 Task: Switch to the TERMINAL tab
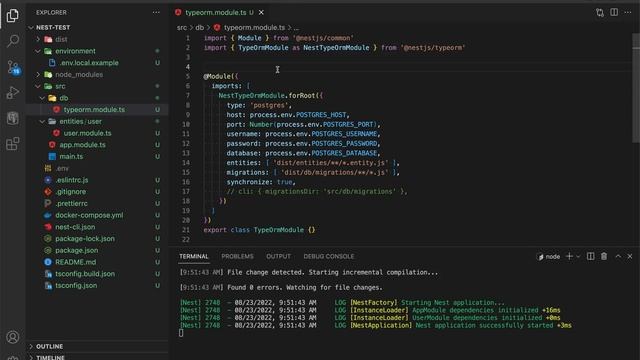click(x=194, y=256)
